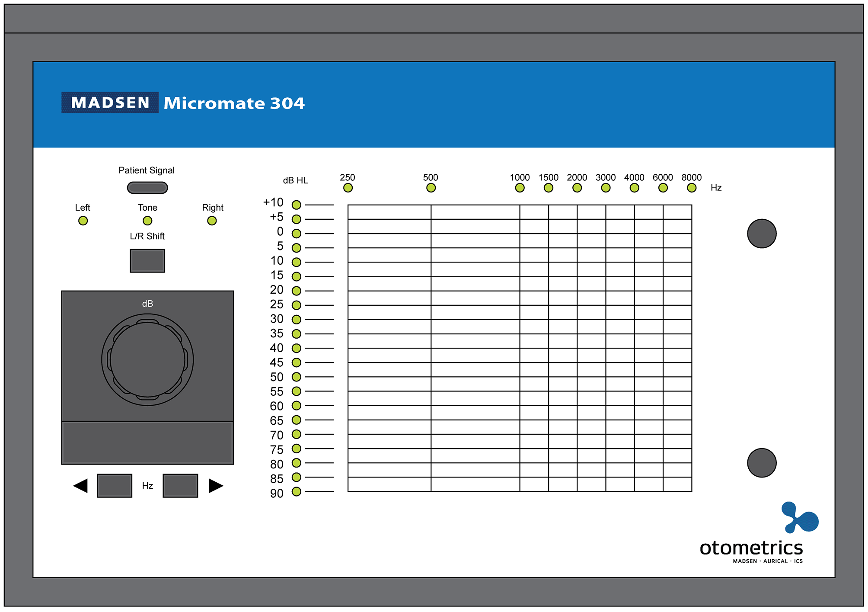This screenshot has height=612, width=868.
Task: Click the 8000 Hz frequency LED
Action: click(692, 188)
